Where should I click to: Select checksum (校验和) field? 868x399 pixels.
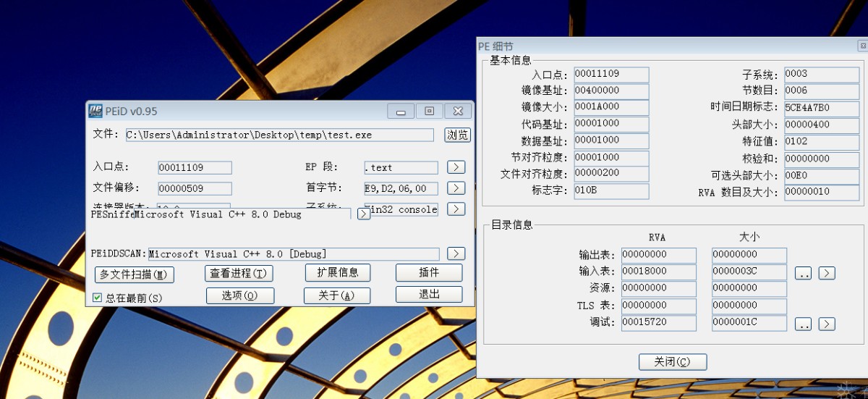[822, 159]
